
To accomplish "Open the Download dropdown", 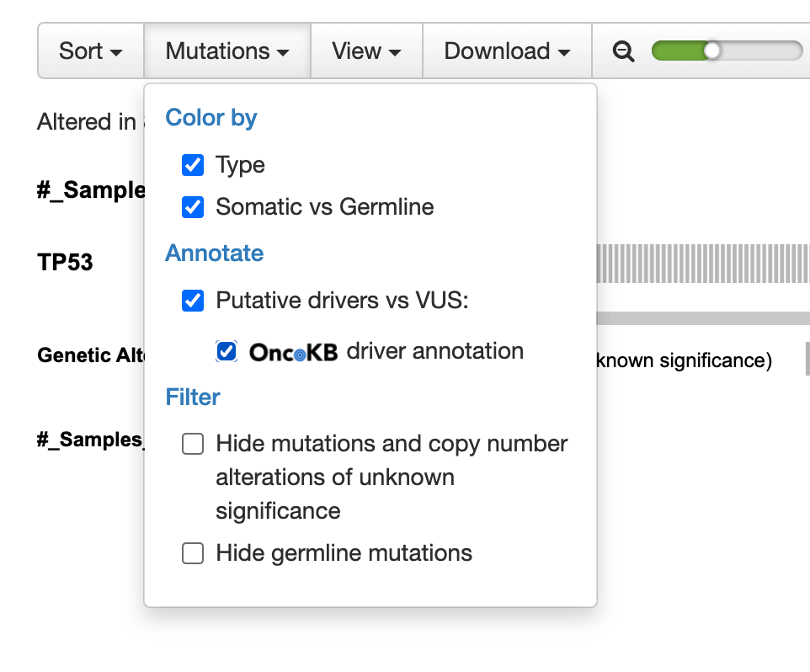I will [x=506, y=51].
